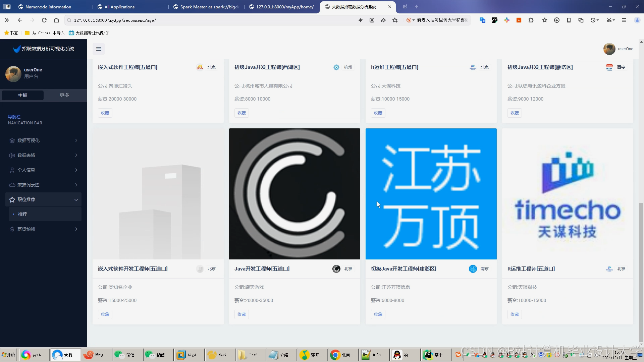The height and width of the screenshot is (362, 644).
Task: Toggle the sidebar with the hamburger button
Action: (x=98, y=49)
